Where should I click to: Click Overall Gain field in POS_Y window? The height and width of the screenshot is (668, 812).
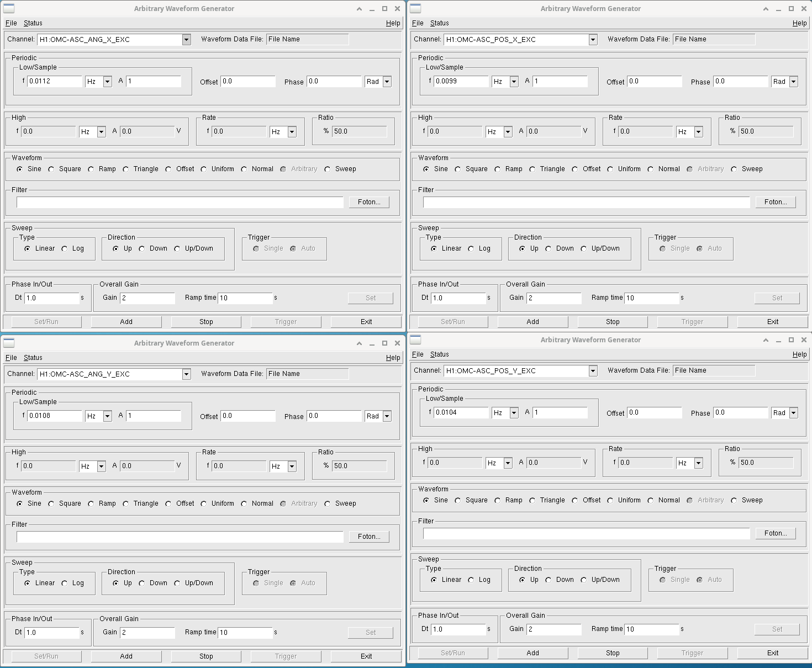click(553, 629)
